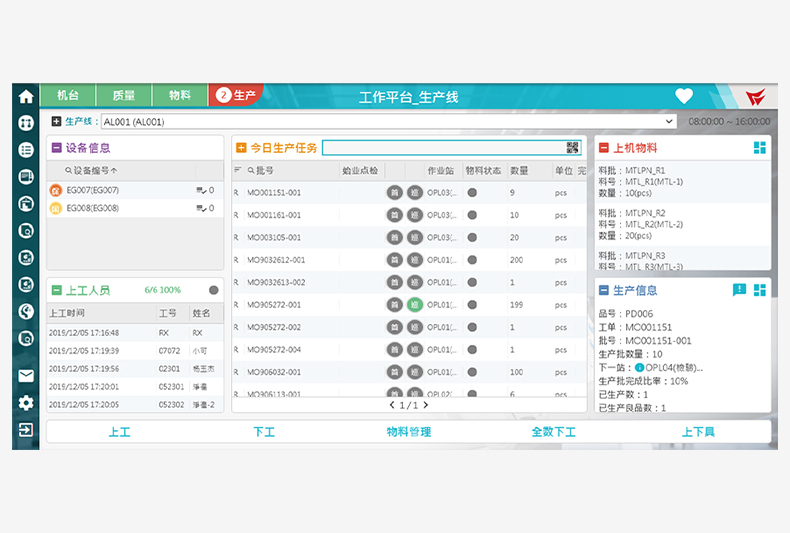790x533 pixels.
Task: Click the red bird logo in header
Action: point(756,96)
